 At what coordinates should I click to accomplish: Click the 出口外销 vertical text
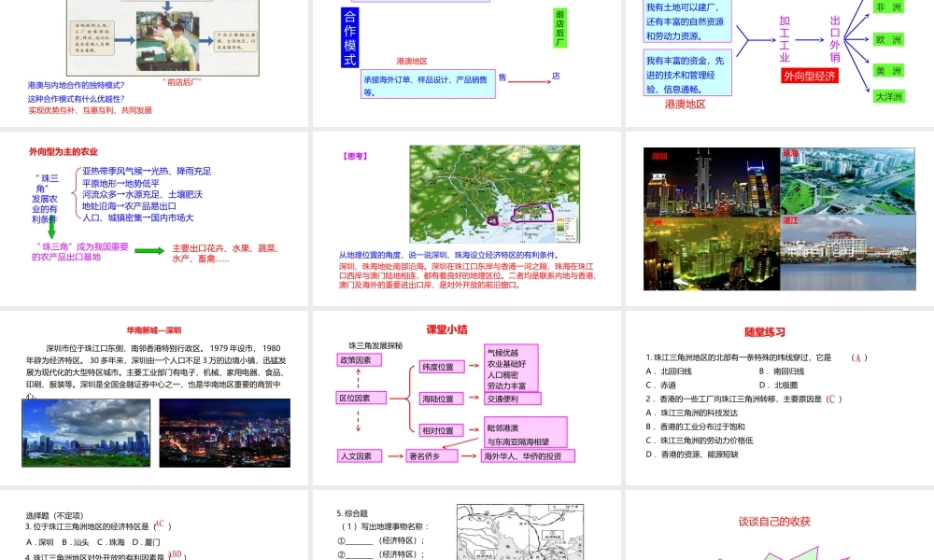[x=835, y=39]
